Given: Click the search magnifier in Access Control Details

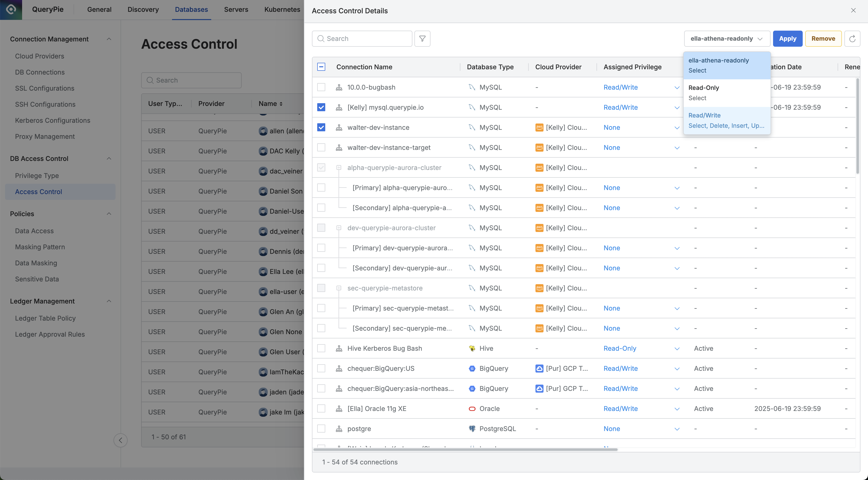Looking at the screenshot, I should click(321, 39).
